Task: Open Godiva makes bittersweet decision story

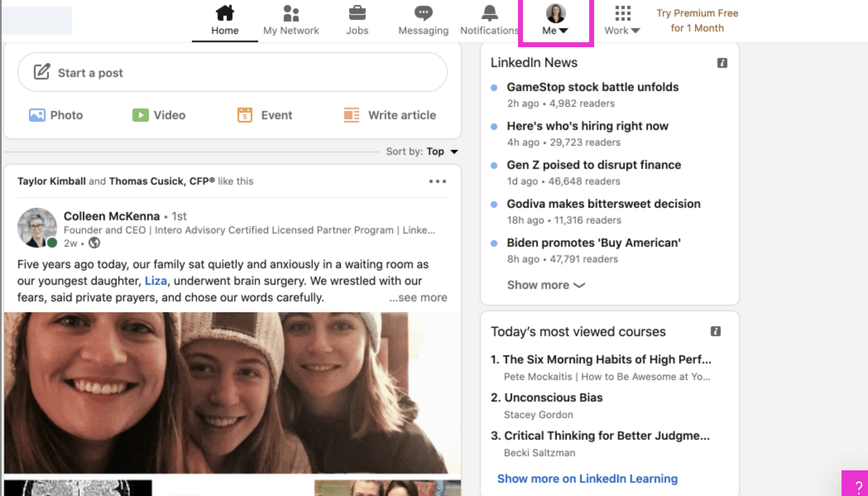Action: pyautogui.click(x=604, y=204)
